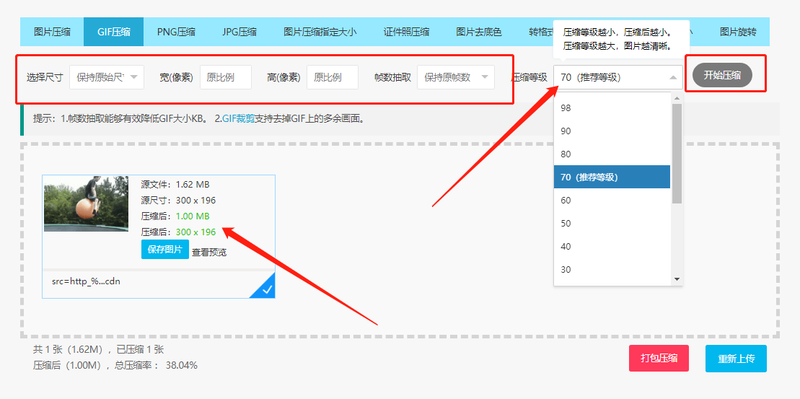Image resolution: width=800 pixels, height=399 pixels.
Task: Click the 打包压缩 button
Action: point(659,358)
